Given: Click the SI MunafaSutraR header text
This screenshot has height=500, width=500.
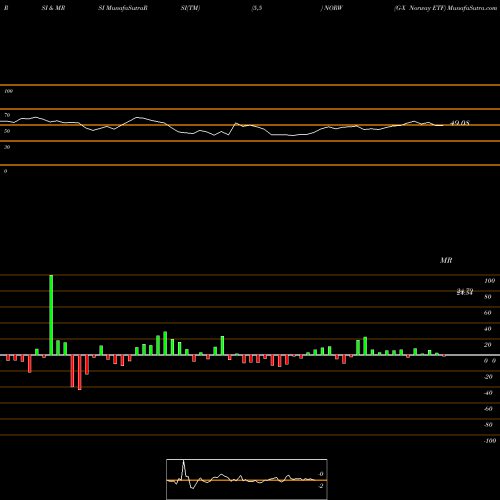Looking at the screenshot, I should coord(123,8).
